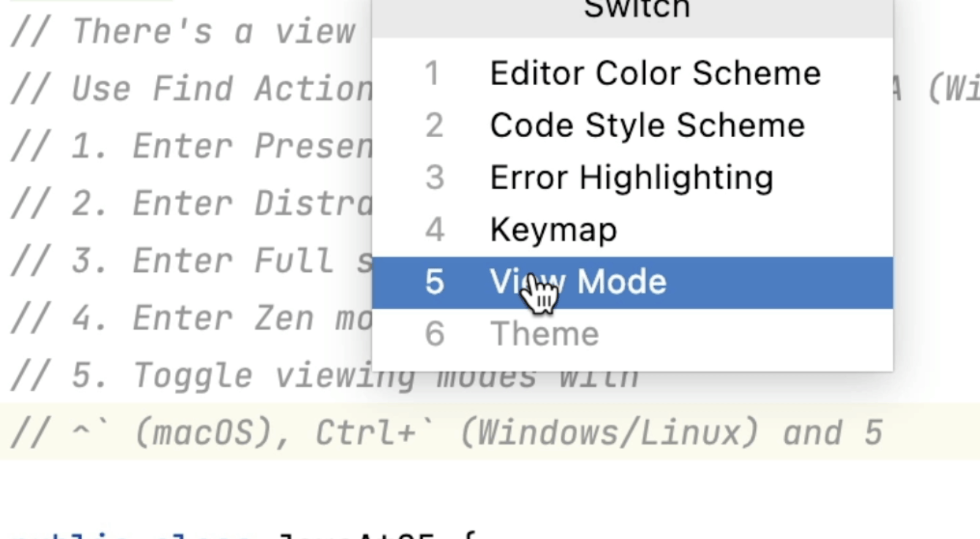980x539 pixels.
Task: Open the Keymap switcher option
Action: [553, 230]
